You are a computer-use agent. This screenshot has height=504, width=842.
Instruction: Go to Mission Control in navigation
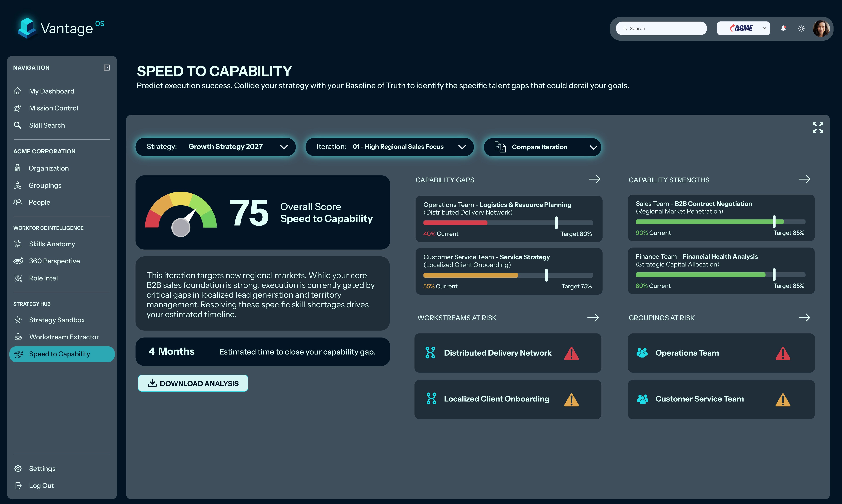[x=53, y=108]
